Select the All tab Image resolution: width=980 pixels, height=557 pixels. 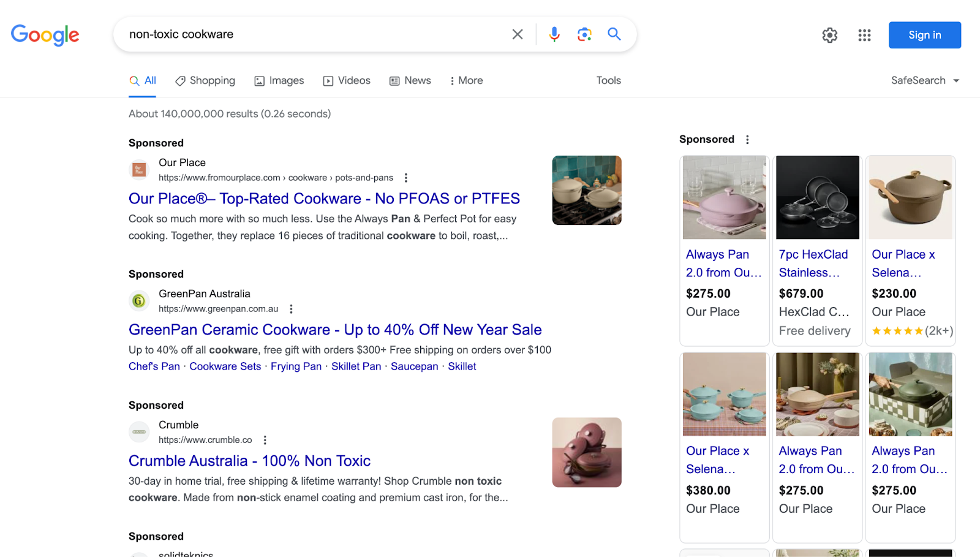click(x=143, y=80)
